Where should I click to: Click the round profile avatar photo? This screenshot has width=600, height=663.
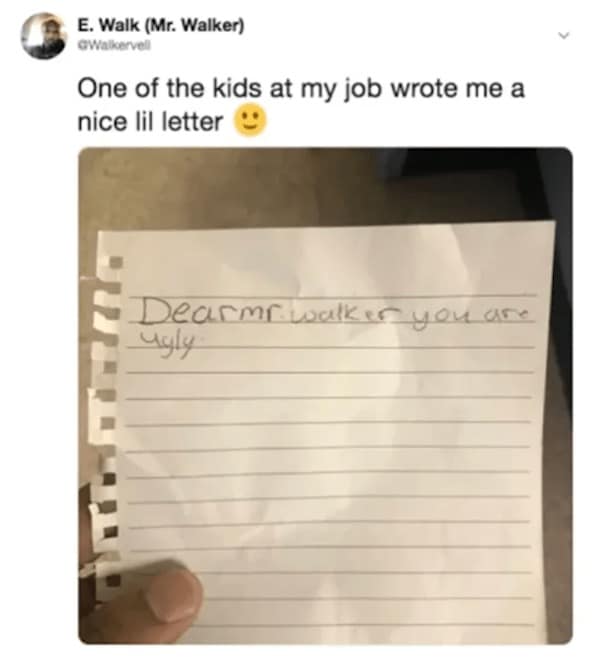44,36
